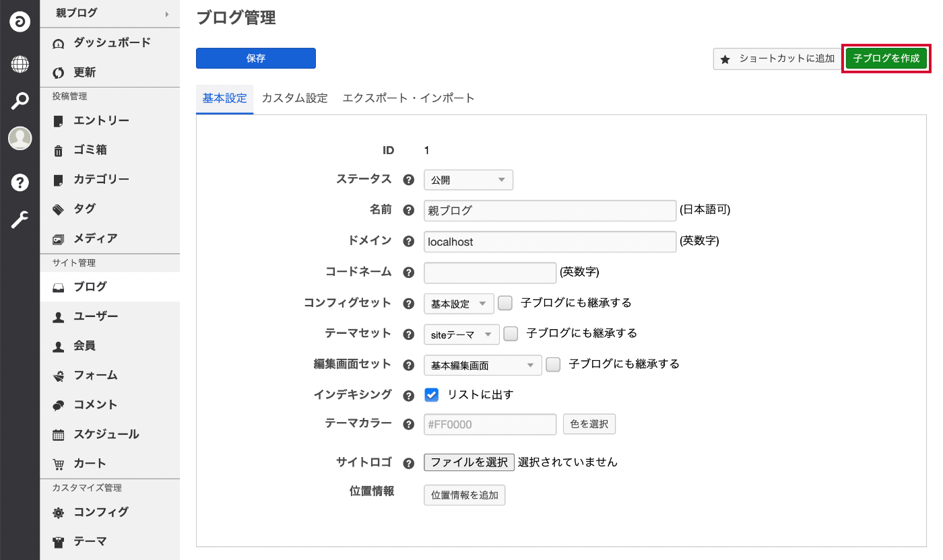The image size is (943, 560).
Task: Click the a-blog logo icon at top
Action: click(20, 22)
